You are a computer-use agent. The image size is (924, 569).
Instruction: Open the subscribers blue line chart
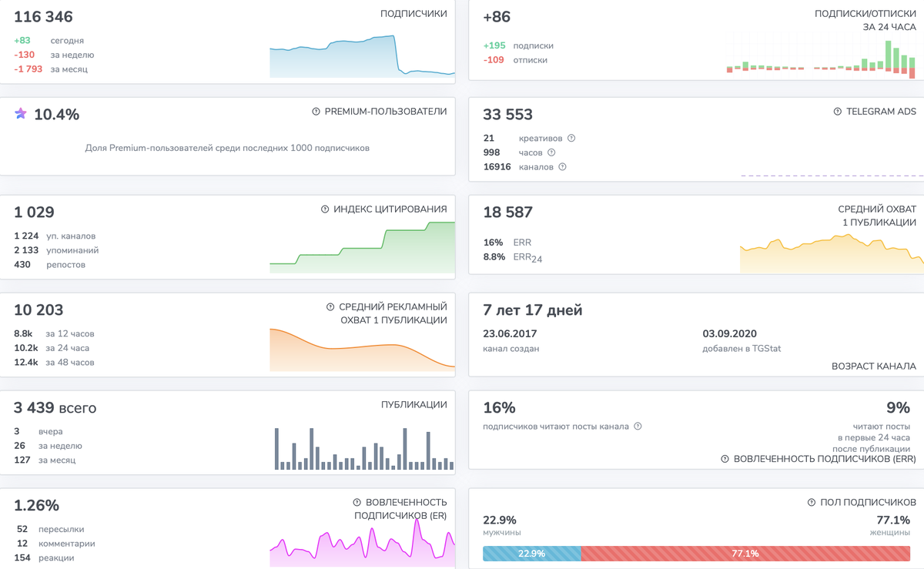(362, 56)
